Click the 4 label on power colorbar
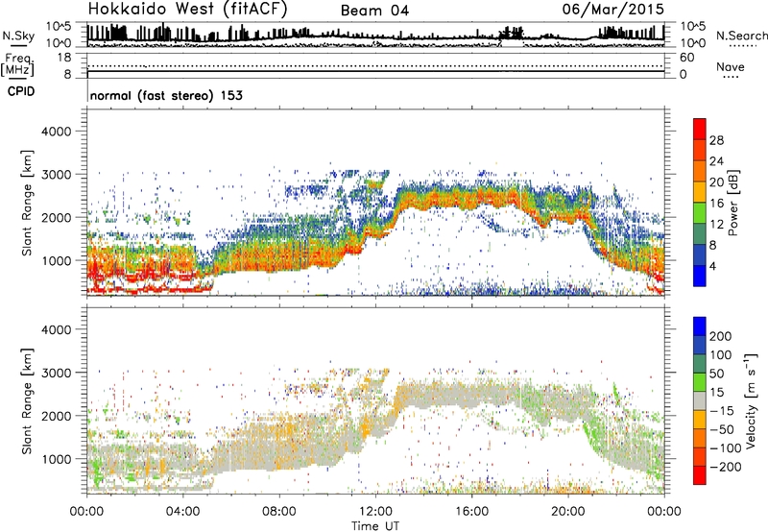This screenshot has height=532, width=768. [x=712, y=267]
